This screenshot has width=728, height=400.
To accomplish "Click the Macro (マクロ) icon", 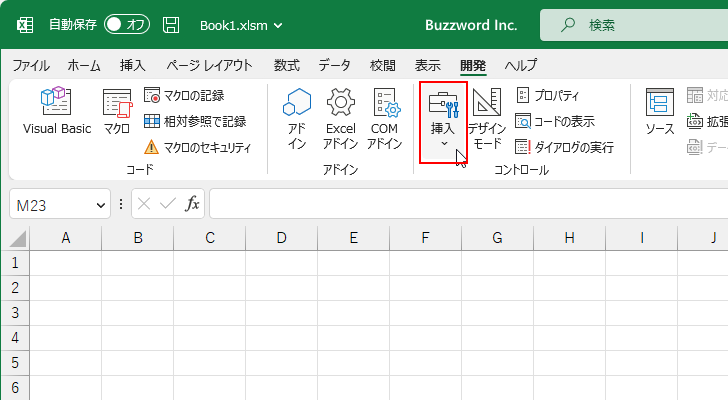I will pos(116,112).
